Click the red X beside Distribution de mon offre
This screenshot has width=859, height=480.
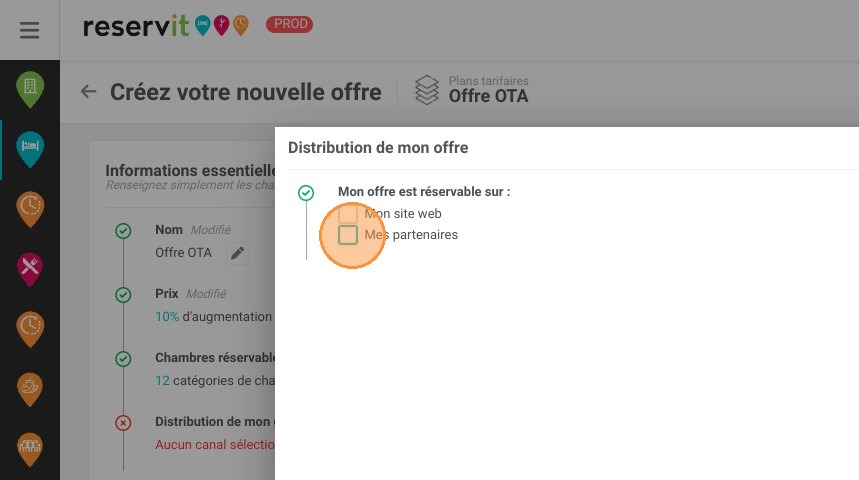click(123, 423)
